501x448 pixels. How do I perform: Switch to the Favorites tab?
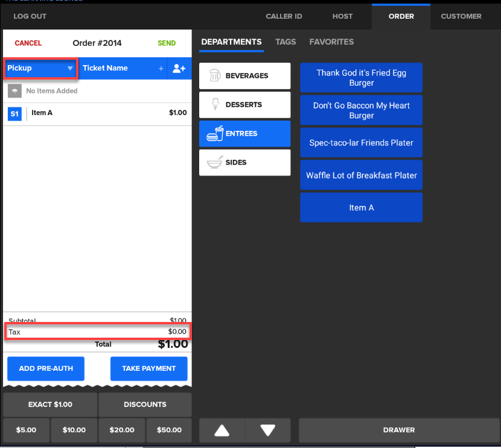[331, 42]
